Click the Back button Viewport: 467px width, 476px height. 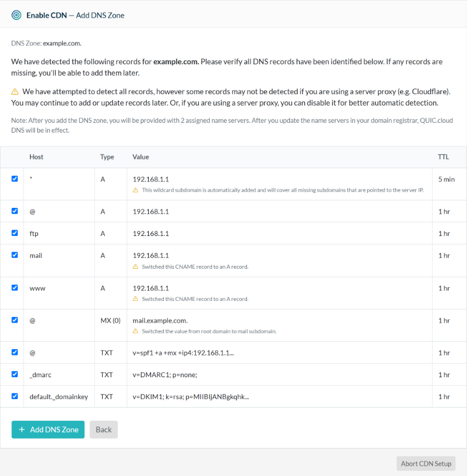(103, 429)
